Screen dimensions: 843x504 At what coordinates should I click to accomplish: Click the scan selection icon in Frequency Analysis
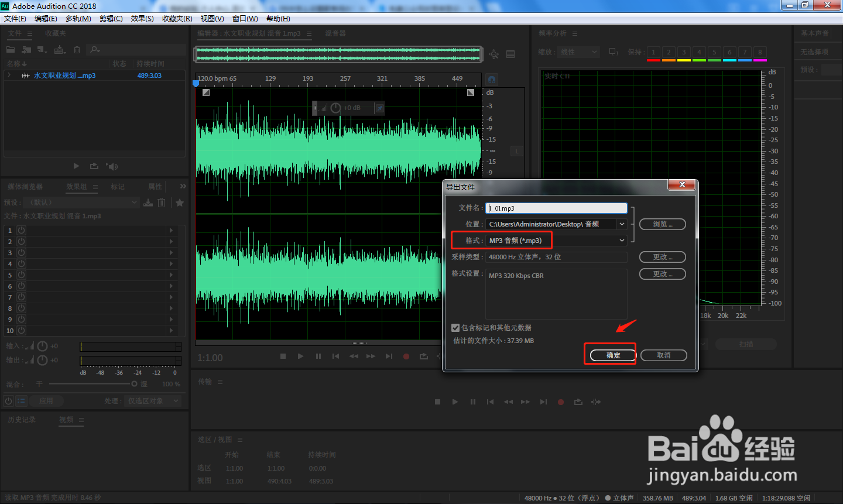(x=746, y=344)
